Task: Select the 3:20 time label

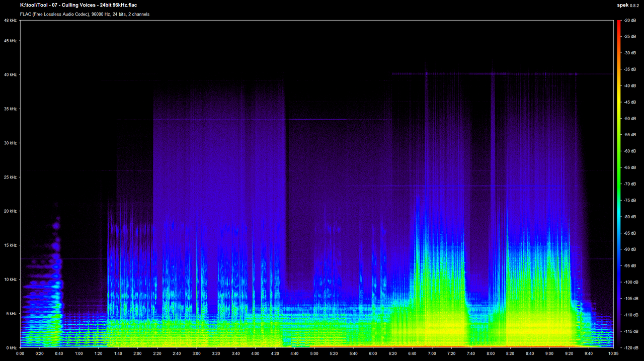Action: pos(216,354)
